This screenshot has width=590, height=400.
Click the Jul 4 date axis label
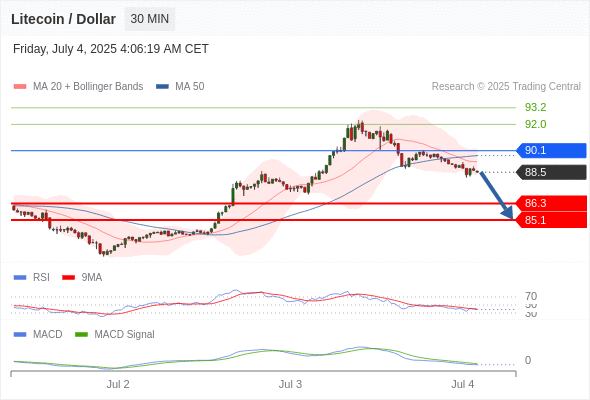click(x=463, y=384)
